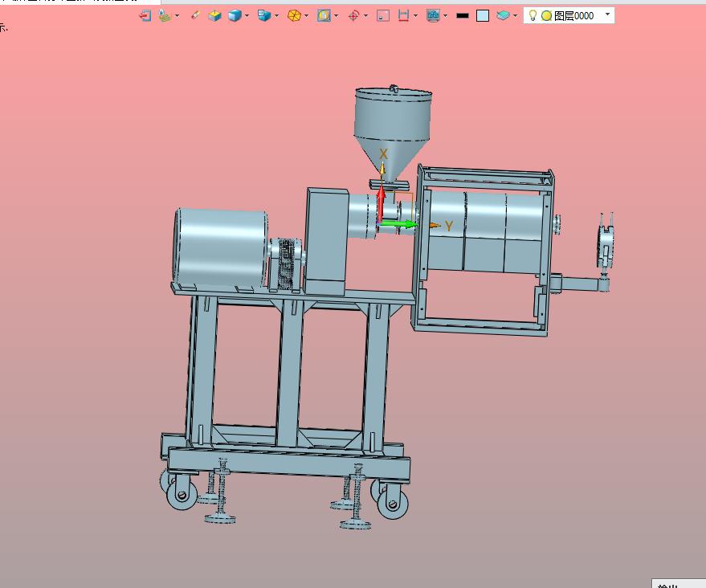Click the section view icon
The height and width of the screenshot is (588, 706).
pyautogui.click(x=324, y=16)
